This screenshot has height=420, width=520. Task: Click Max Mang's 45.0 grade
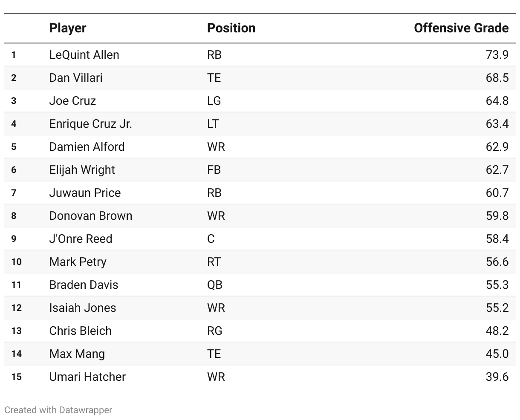point(497,354)
